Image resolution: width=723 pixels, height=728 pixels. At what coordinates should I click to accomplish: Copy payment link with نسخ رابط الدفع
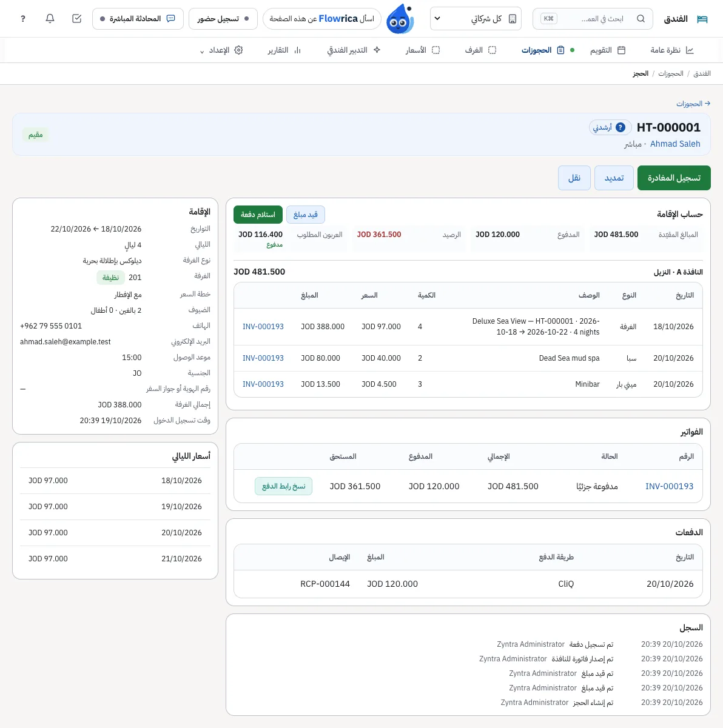point(284,486)
